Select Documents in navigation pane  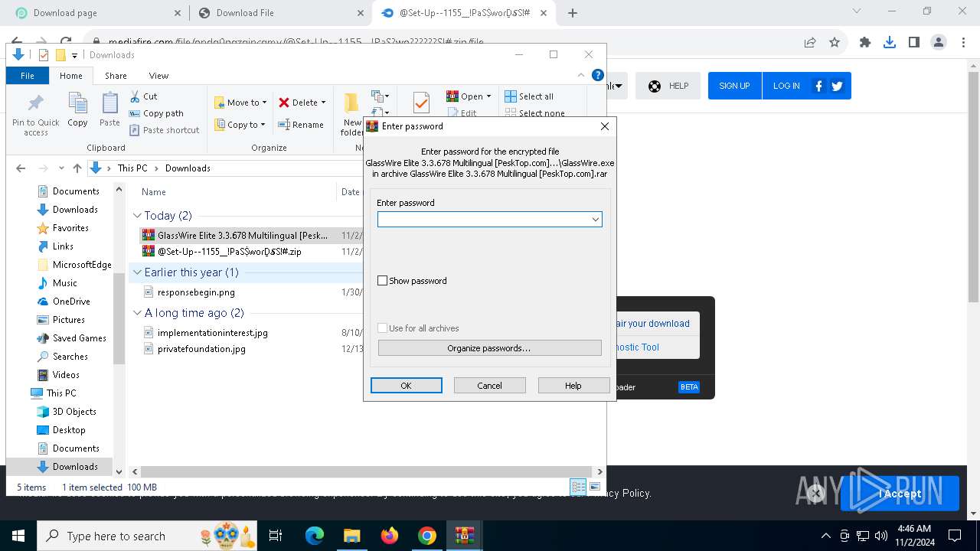(76, 191)
